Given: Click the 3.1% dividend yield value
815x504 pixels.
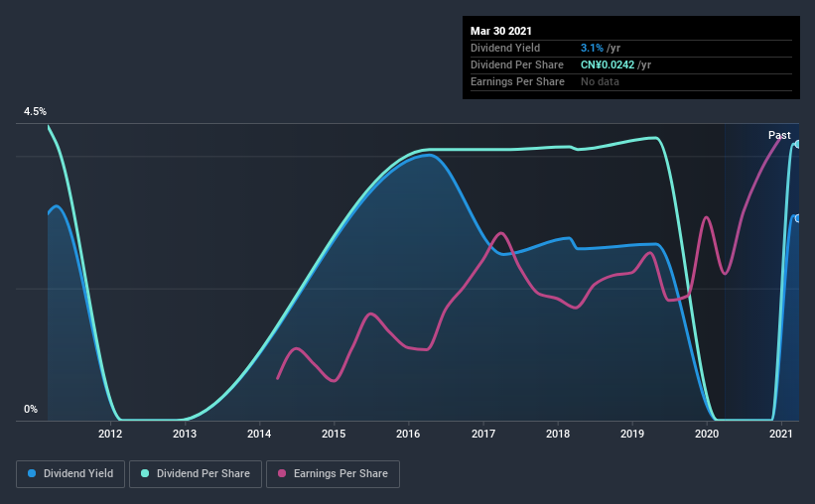Looking at the screenshot, I should [x=592, y=48].
